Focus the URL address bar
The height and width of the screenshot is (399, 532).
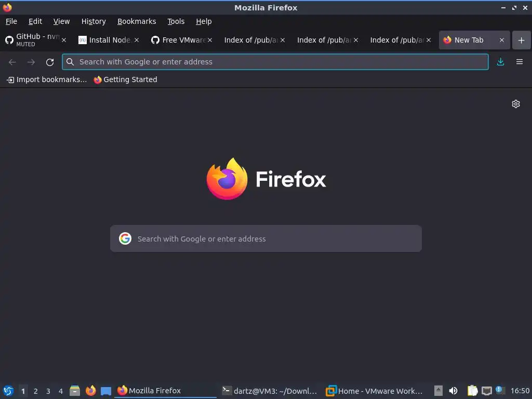(275, 62)
